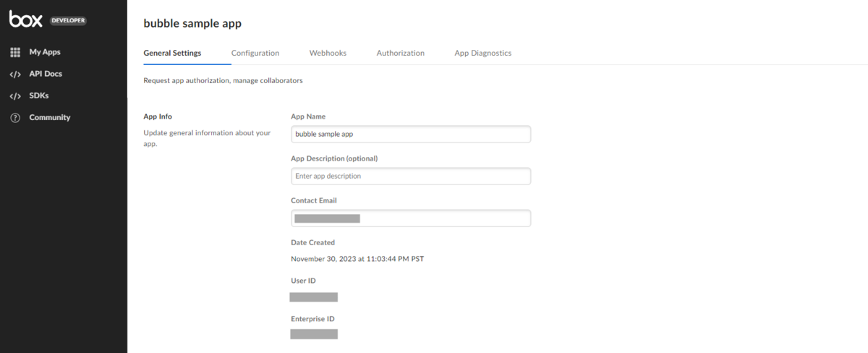Click the App Info section heading
The height and width of the screenshot is (353, 868).
tap(158, 116)
